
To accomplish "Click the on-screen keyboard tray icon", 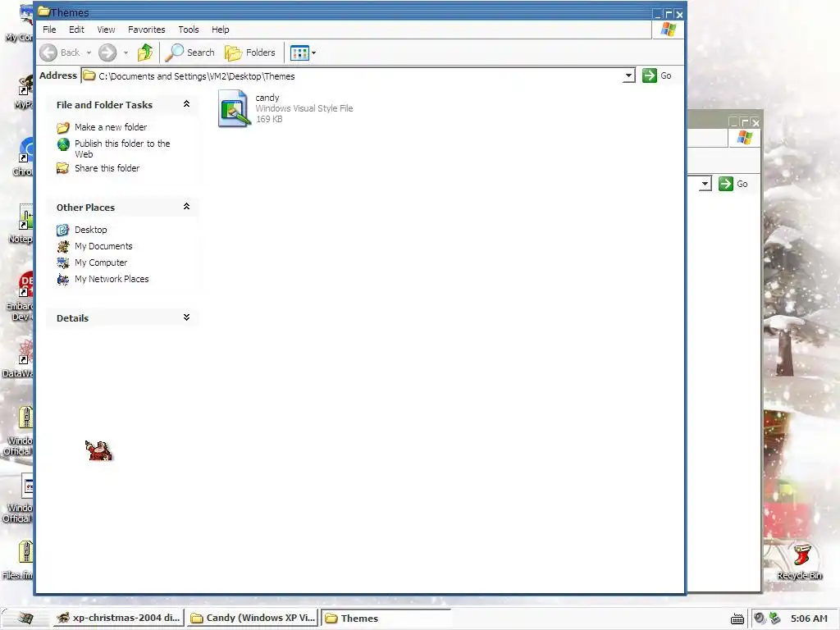I will tap(737, 619).
